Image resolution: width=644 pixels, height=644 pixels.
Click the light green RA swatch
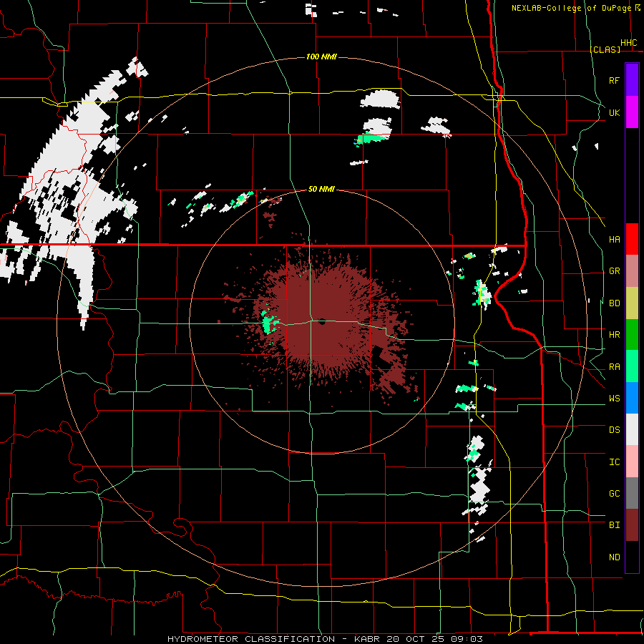[x=632, y=366]
